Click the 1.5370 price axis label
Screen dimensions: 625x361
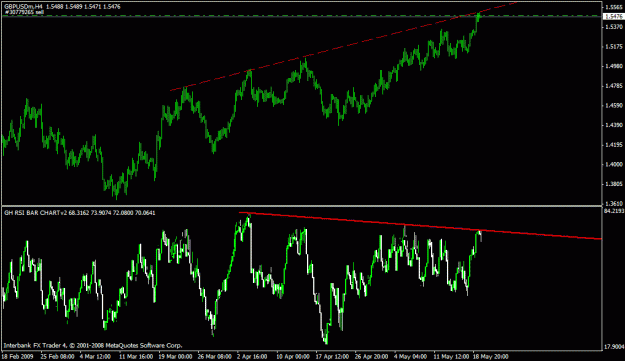coord(614,27)
